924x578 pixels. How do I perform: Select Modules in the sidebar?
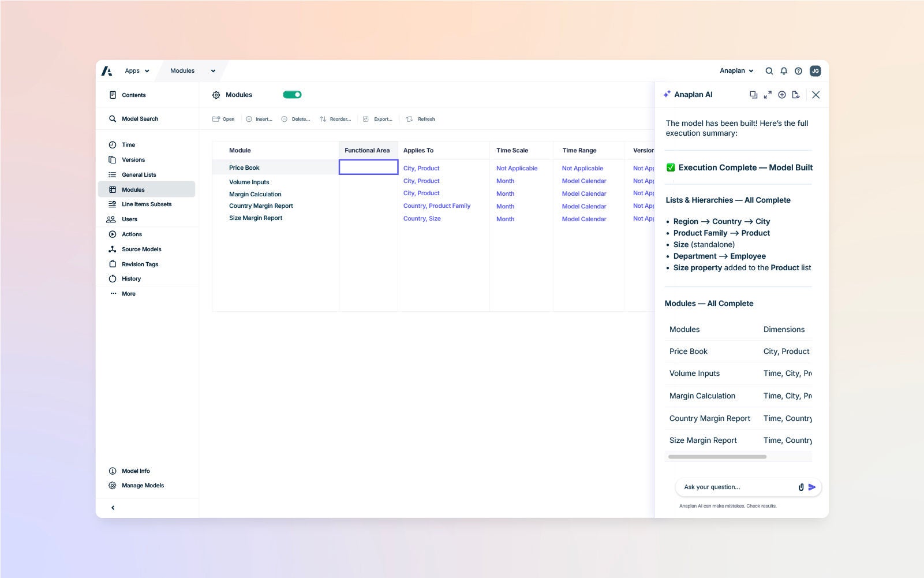(147, 189)
